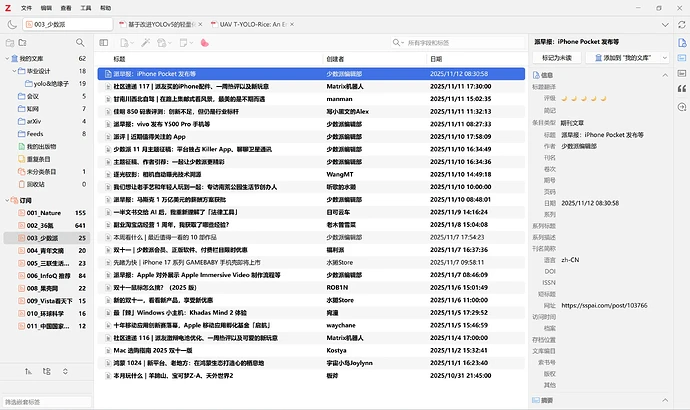Click the sync refresh icon top right
The width and height of the screenshot is (690, 410).
pos(681,25)
